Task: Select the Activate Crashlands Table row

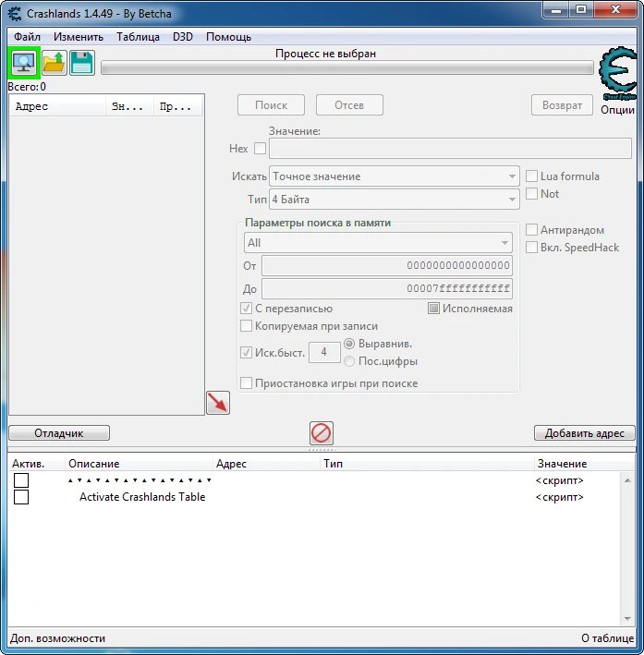Action: click(x=313, y=497)
